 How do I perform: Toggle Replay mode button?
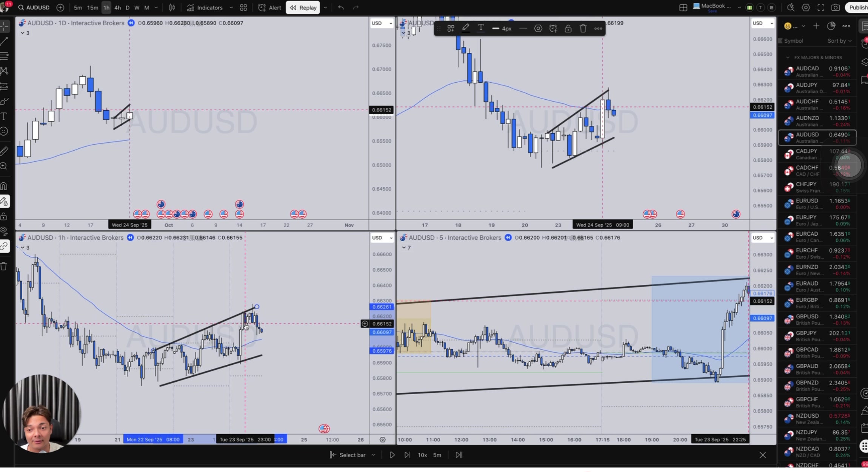coord(303,8)
